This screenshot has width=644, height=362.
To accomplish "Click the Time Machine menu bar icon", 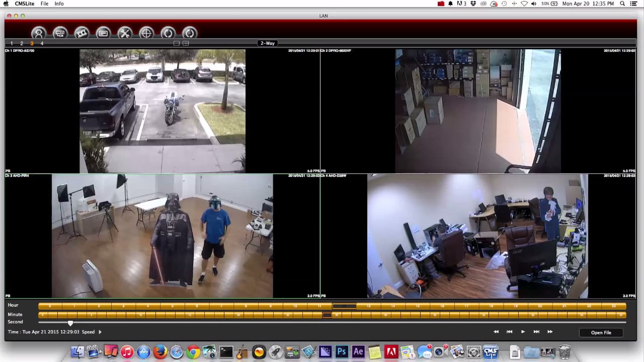I will [x=504, y=4].
